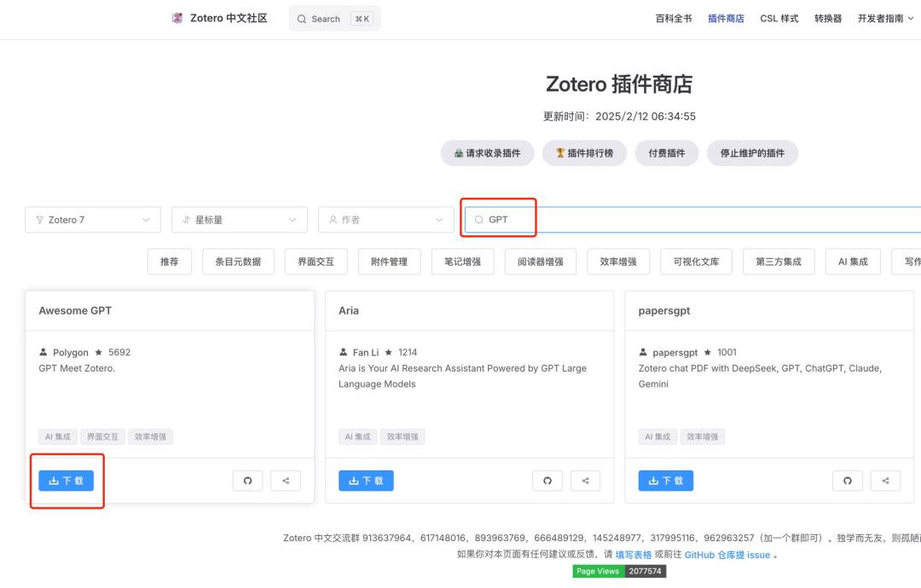Image resolution: width=921 pixels, height=588 pixels.
Task: Click AI 集成 tag on Awesome GPT card
Action: (58, 436)
